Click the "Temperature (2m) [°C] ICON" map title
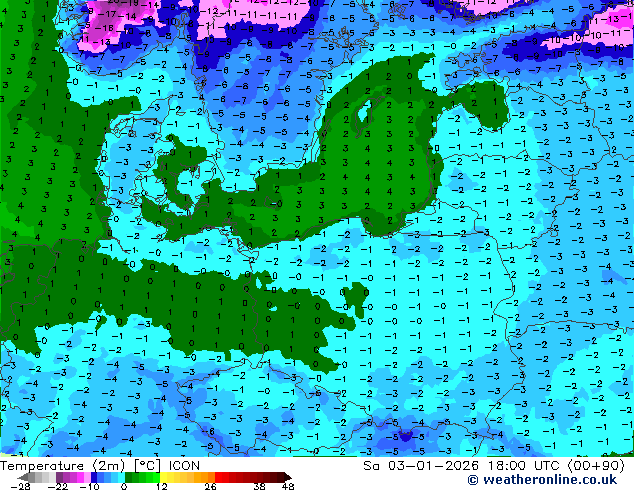Screen dimensions: 634x490 coord(100,465)
